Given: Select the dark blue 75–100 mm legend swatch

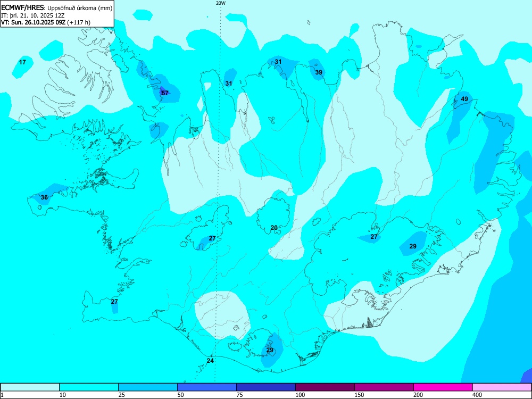Looking at the screenshot, I should pyautogui.click(x=266, y=387).
